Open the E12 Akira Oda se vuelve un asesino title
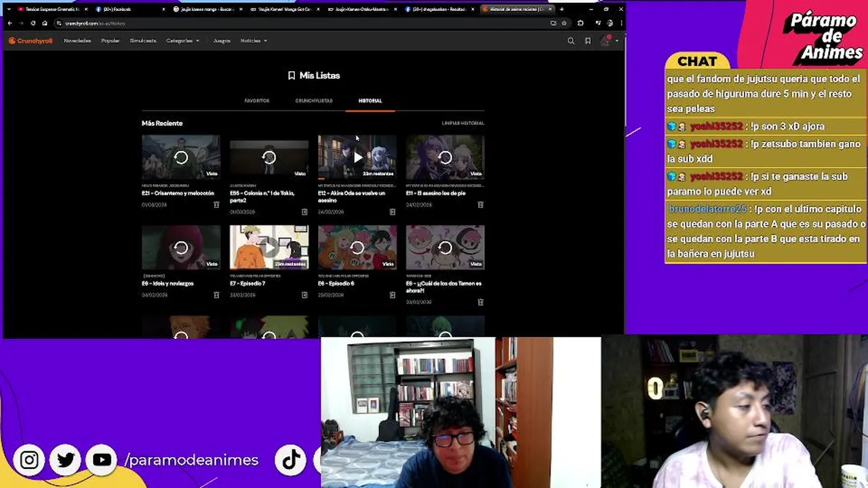Image resolution: width=868 pixels, height=488 pixels. pos(351,197)
